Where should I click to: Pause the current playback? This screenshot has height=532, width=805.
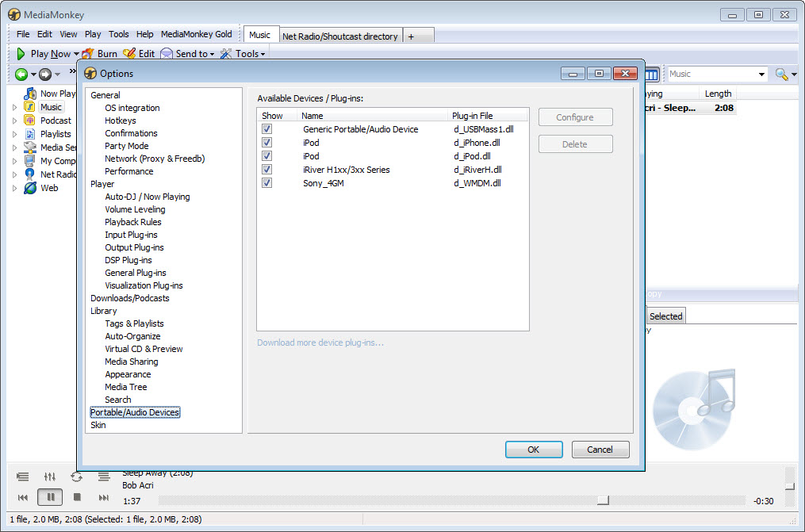[x=50, y=497]
